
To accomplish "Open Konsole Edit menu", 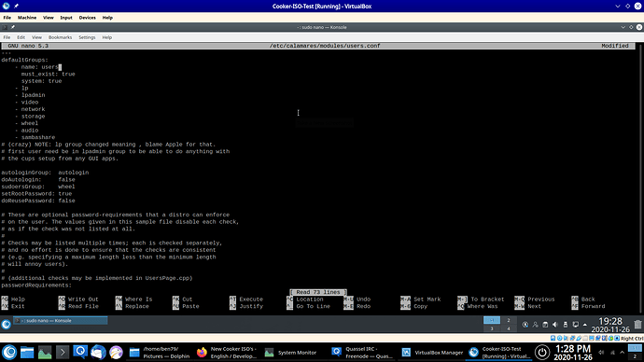I will pyautogui.click(x=21, y=37).
